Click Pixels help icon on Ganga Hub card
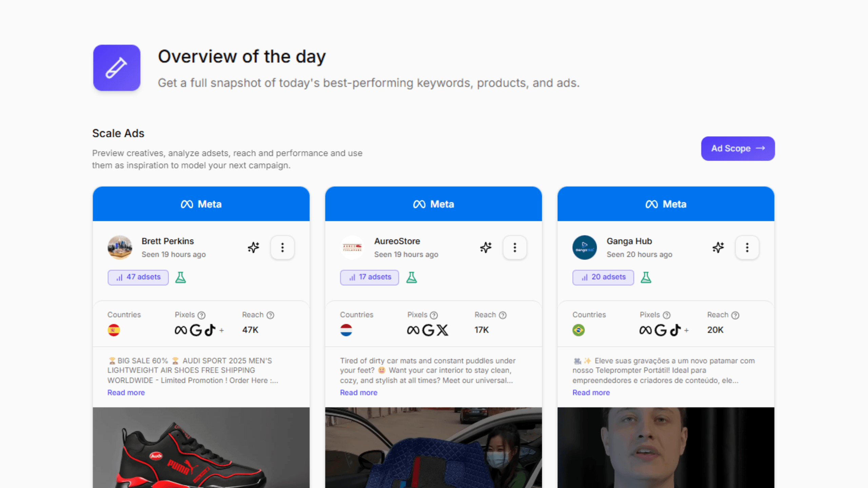 click(x=667, y=315)
